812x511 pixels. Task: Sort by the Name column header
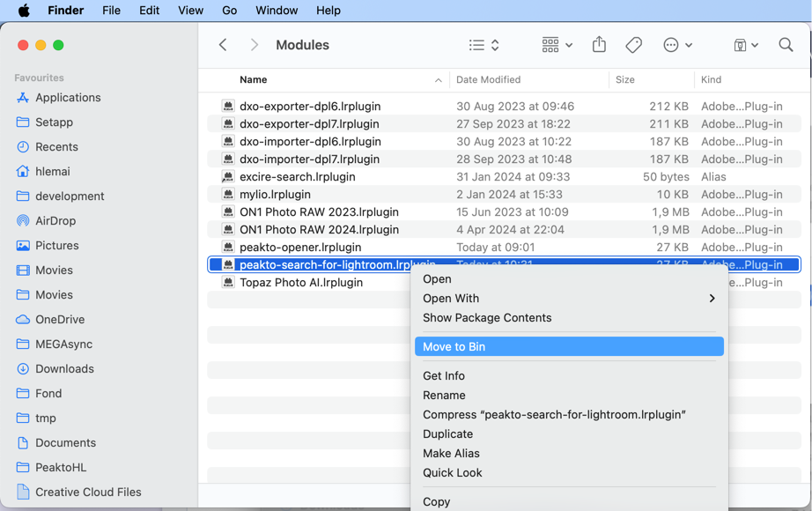click(254, 80)
